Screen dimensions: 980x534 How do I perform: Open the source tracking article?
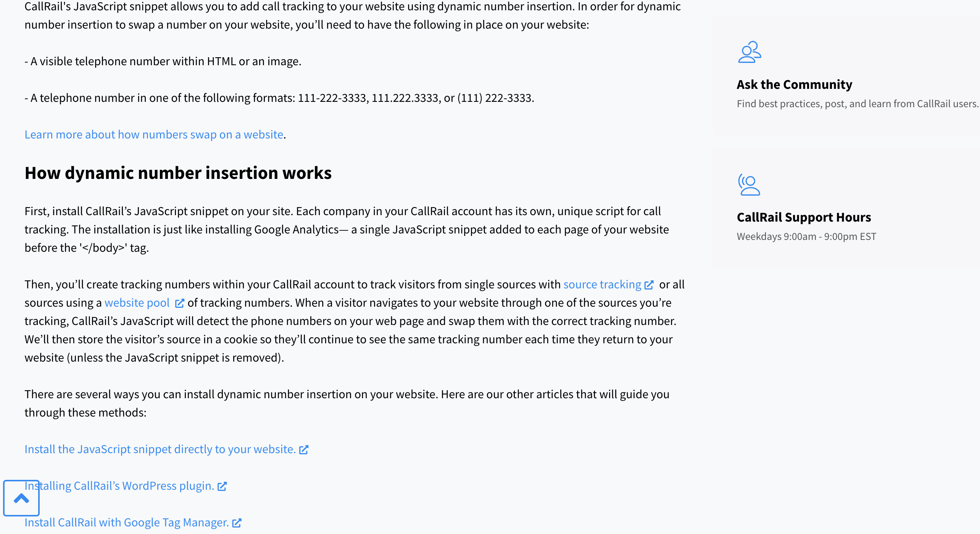pos(602,285)
